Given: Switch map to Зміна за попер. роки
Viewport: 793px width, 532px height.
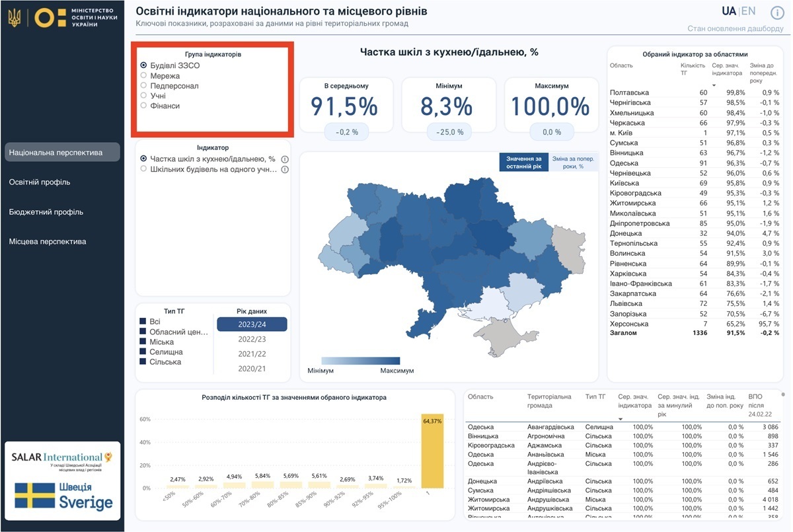Looking at the screenshot, I should tap(572, 163).
